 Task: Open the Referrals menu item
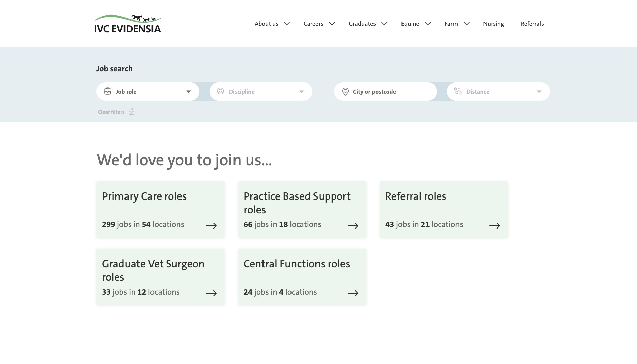point(532,24)
